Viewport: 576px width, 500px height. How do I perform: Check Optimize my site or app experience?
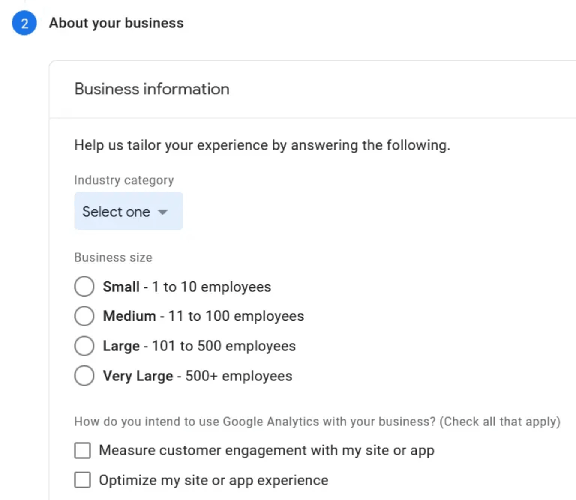pyautogui.click(x=82, y=480)
